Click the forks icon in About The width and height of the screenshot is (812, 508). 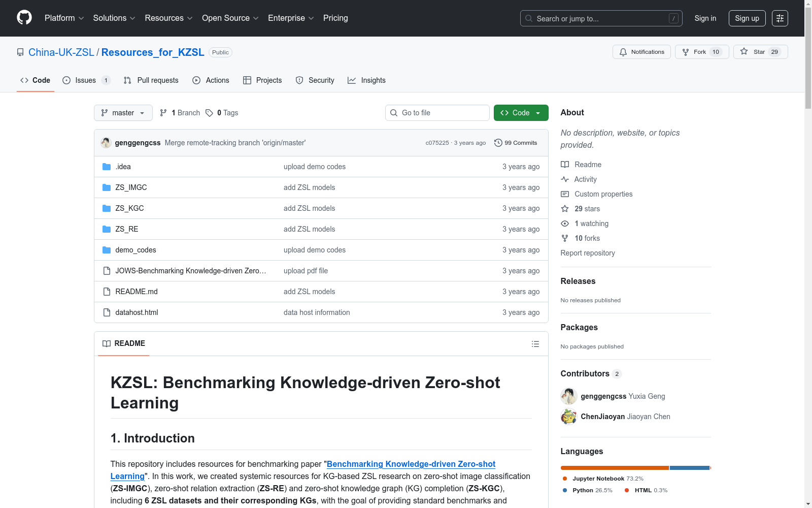565,238
